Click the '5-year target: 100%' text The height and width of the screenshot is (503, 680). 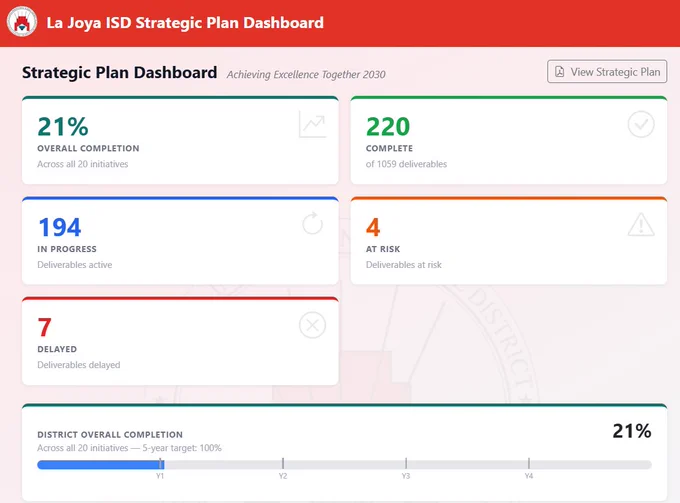[182, 448]
